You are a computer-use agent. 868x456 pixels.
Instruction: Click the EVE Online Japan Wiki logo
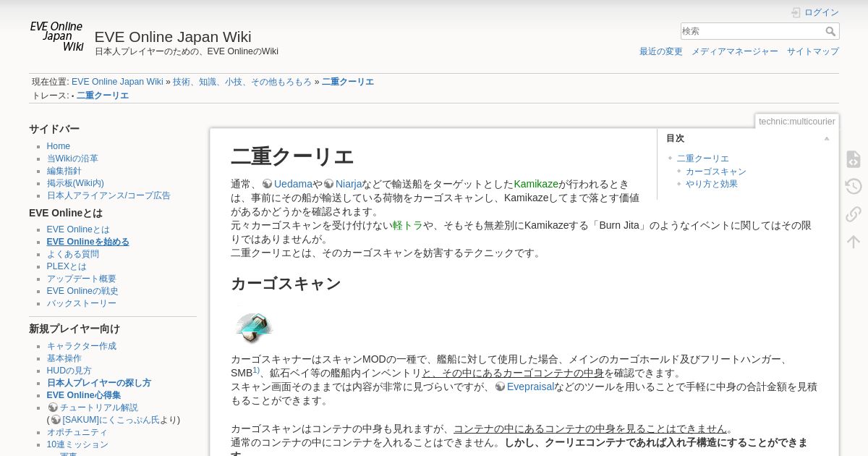click(57, 36)
